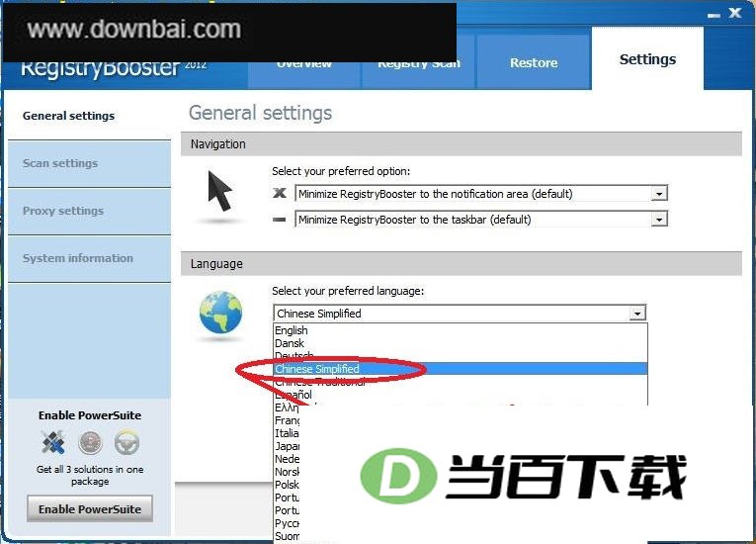Click the X icon beside the first dropdown
The image size is (756, 544).
279,193
